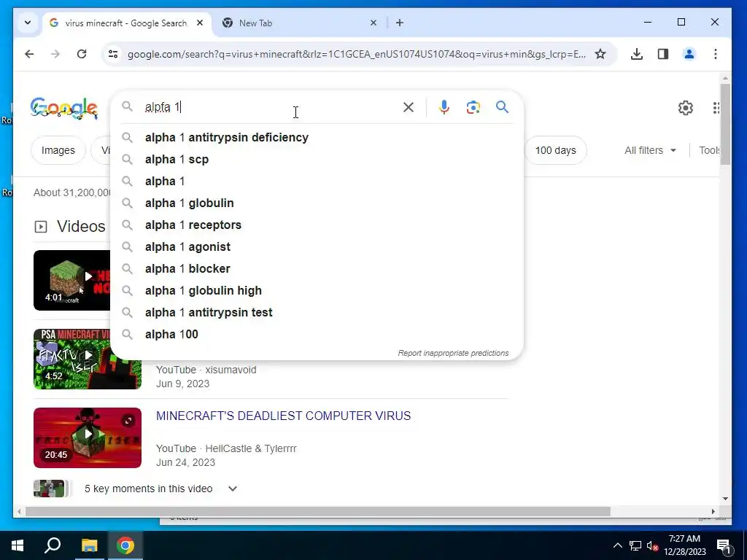Choose suggestion alpha 1 globulin
The height and width of the screenshot is (560, 747).
click(317, 203)
